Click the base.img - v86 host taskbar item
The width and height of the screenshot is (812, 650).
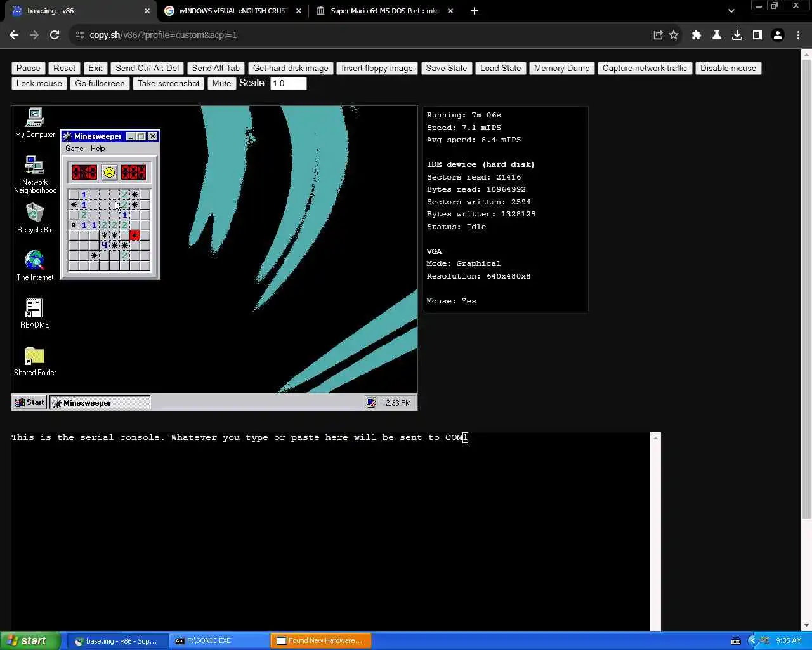pos(119,640)
